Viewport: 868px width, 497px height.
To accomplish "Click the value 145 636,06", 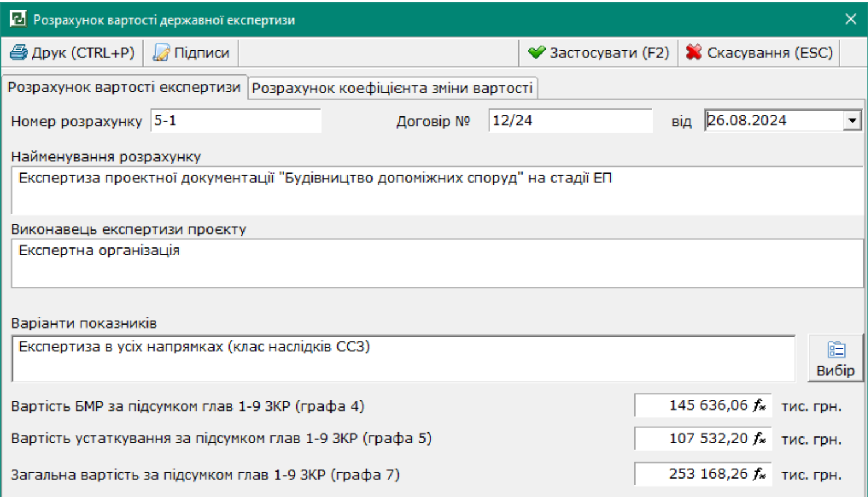I will [x=708, y=405].
